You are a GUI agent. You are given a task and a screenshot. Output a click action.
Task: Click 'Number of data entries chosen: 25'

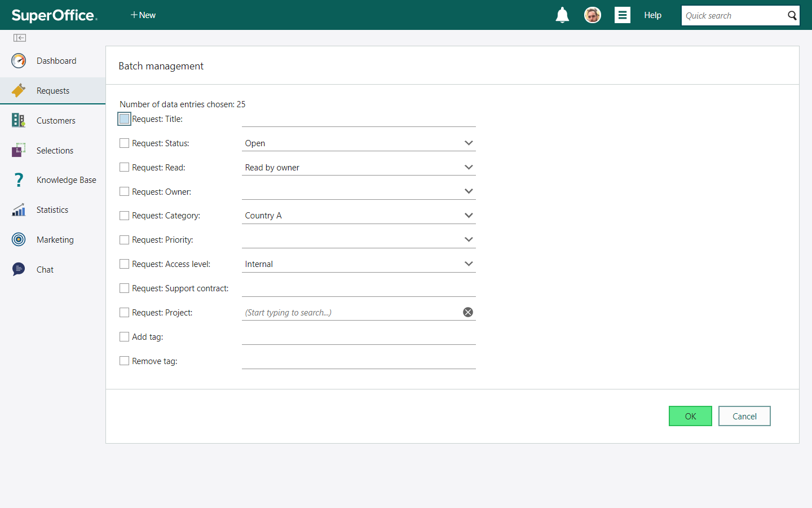pyautogui.click(x=183, y=104)
